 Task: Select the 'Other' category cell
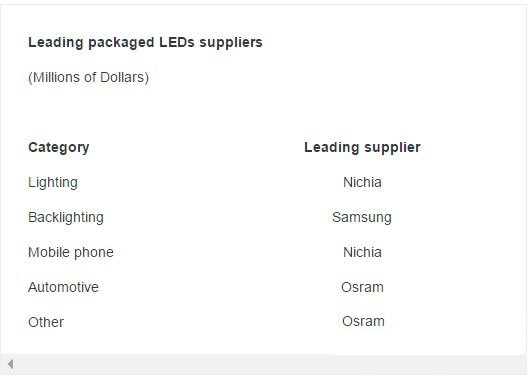coord(46,322)
